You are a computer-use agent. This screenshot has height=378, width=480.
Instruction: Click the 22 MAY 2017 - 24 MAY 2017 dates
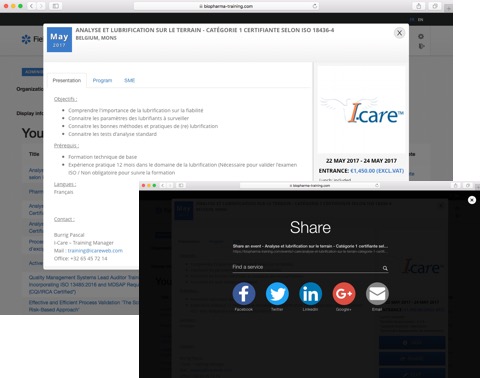(361, 161)
